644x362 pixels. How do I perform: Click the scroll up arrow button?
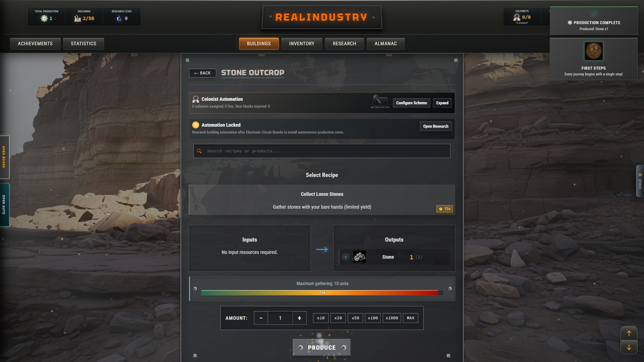[x=629, y=333]
